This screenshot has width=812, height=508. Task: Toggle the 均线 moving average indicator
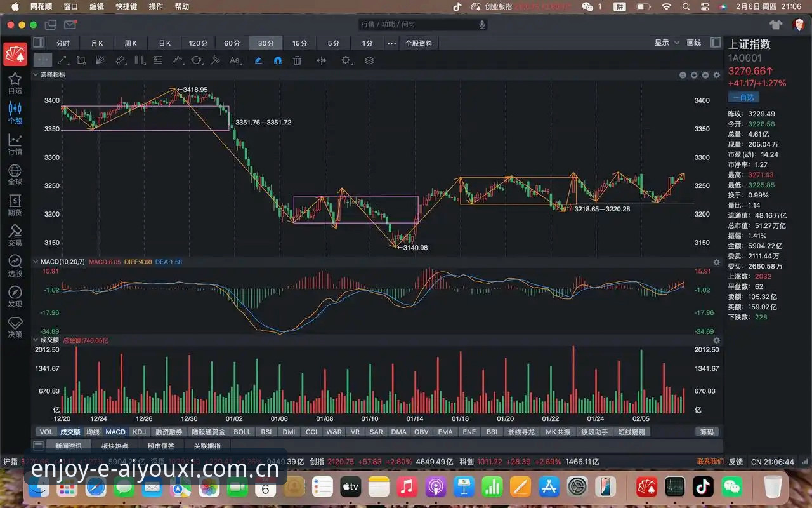[93, 432]
